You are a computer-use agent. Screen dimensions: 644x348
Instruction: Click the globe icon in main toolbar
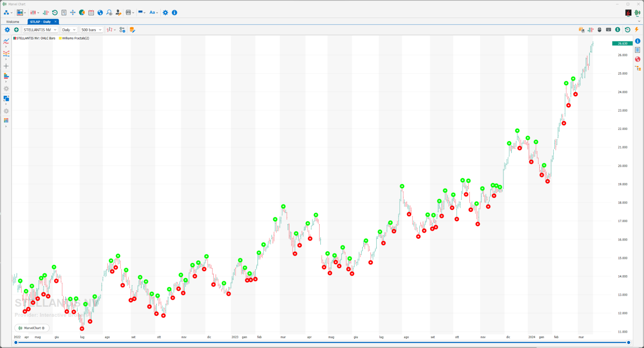tap(100, 13)
